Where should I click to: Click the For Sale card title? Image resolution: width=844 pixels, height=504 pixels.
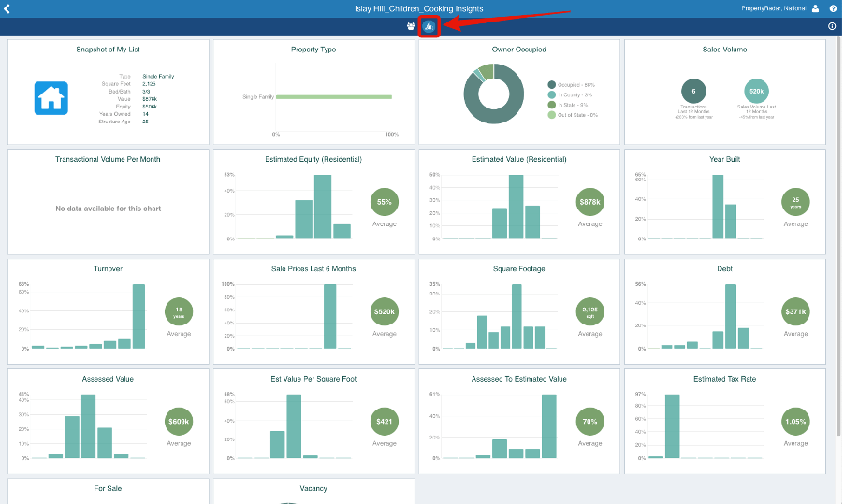108,488
